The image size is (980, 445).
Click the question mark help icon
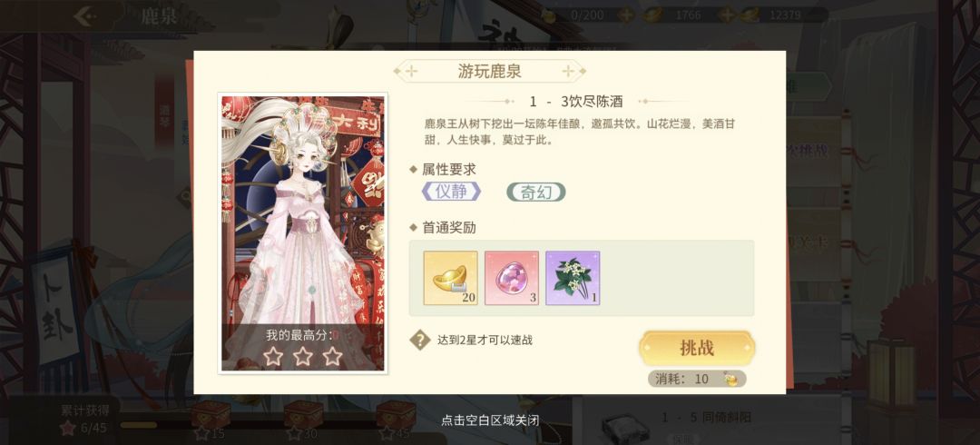(x=419, y=341)
